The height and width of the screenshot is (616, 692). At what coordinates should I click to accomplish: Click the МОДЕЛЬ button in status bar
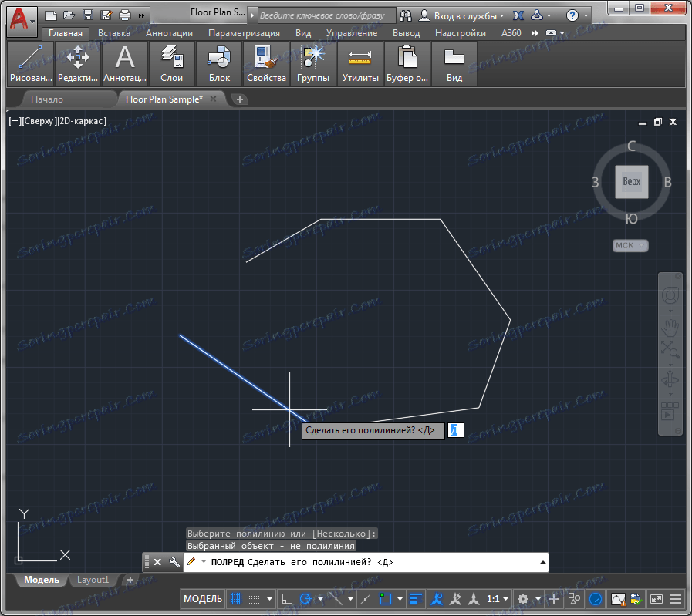(x=203, y=598)
